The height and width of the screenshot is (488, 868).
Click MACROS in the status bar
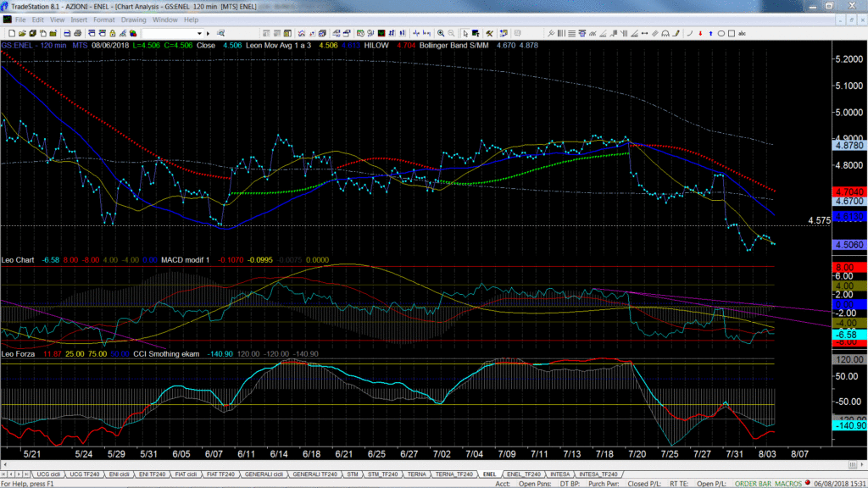click(x=787, y=484)
